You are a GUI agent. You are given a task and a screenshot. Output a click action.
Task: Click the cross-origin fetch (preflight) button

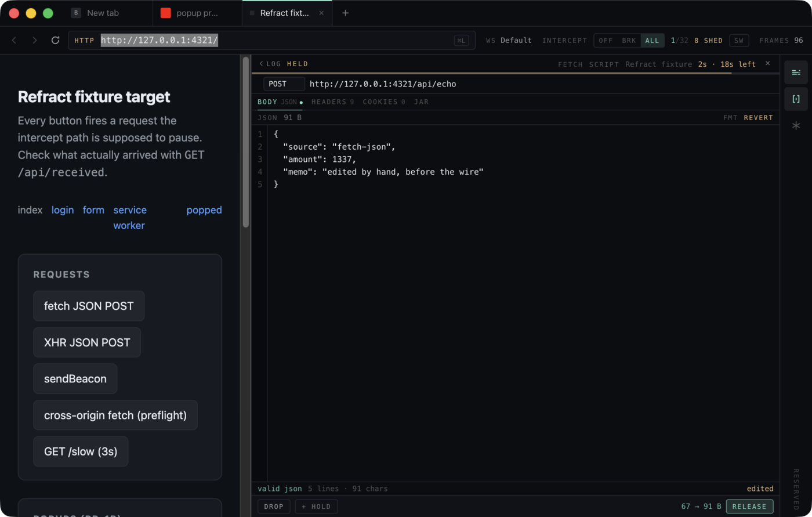(115, 415)
